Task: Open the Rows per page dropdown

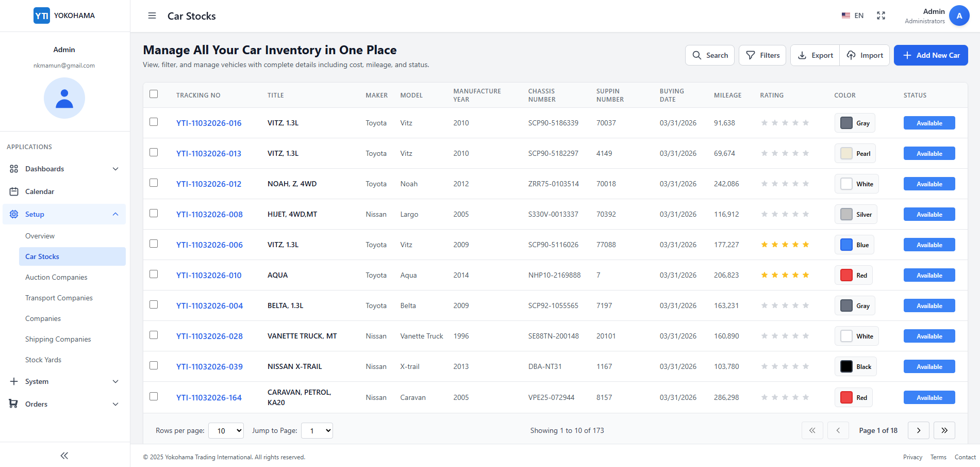Action: (226, 430)
